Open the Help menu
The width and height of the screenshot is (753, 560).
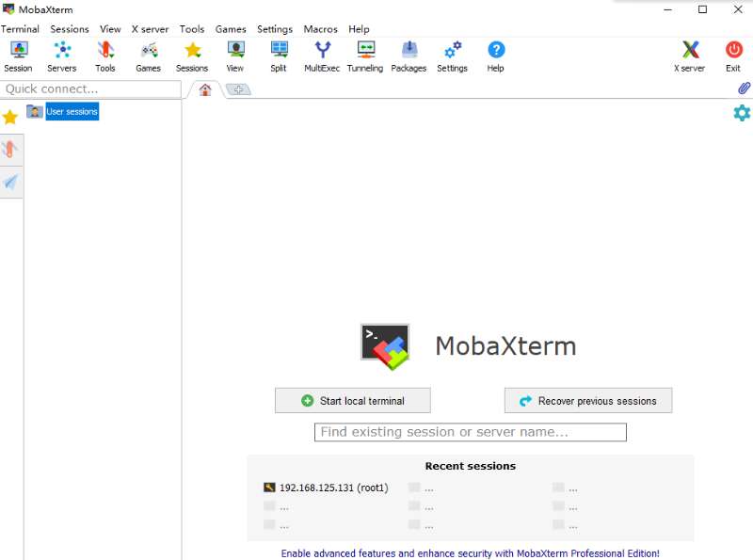[x=359, y=29]
